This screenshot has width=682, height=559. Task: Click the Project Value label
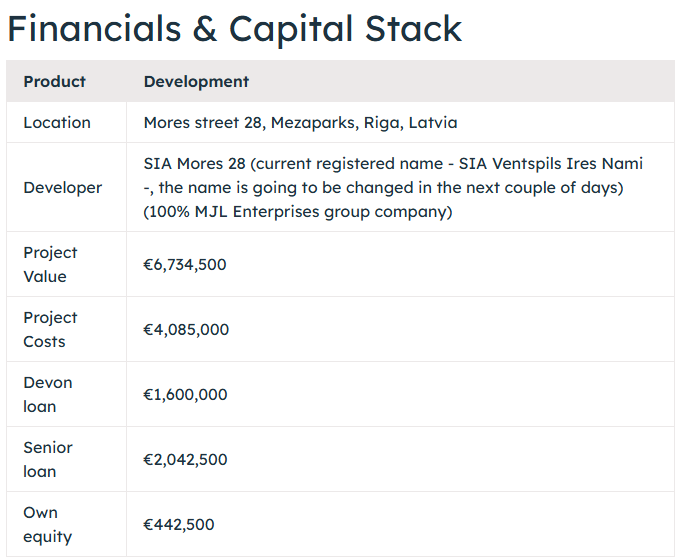click(50, 264)
